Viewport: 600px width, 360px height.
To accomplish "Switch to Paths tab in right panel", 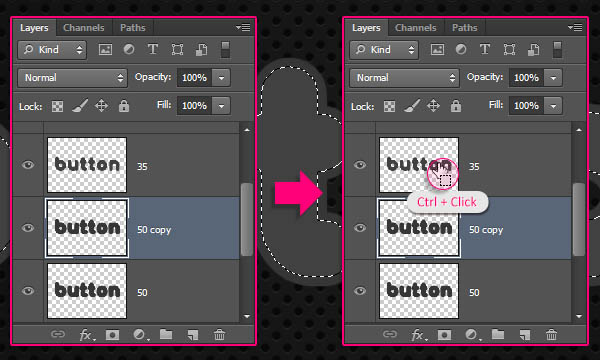I will [465, 28].
